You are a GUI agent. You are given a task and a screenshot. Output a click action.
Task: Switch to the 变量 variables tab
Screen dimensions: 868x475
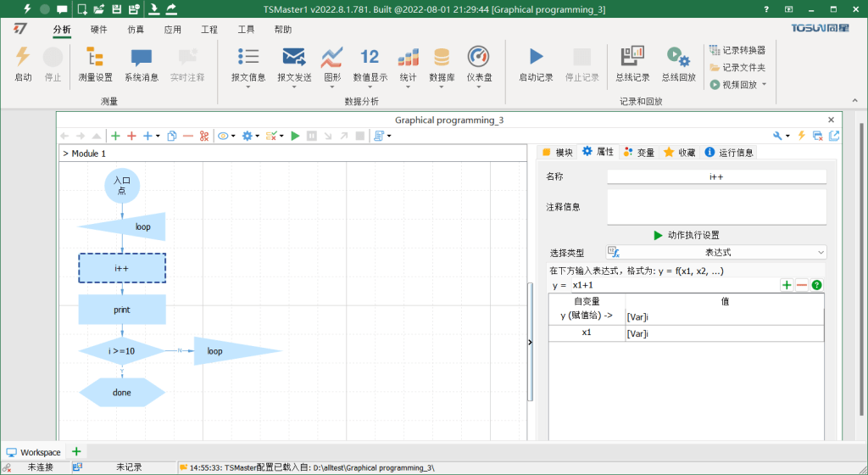coord(639,153)
